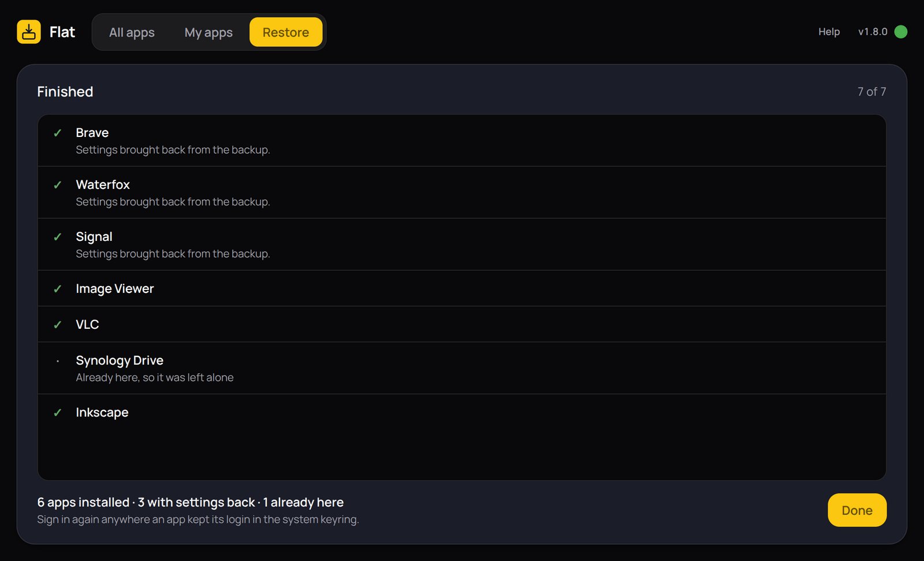This screenshot has width=924, height=561.
Task: Click the Flat download logo icon
Action: pyautogui.click(x=29, y=32)
